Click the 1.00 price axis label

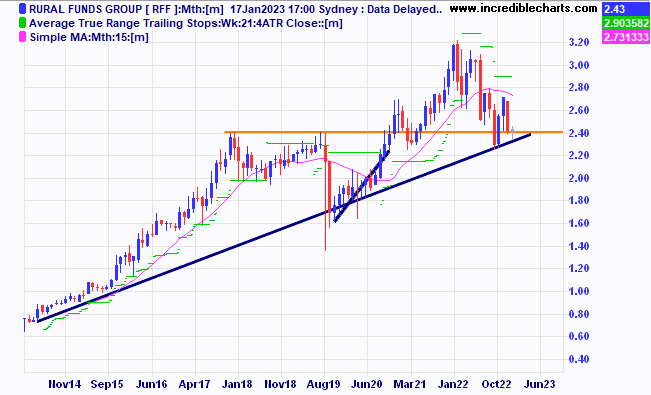(x=579, y=291)
